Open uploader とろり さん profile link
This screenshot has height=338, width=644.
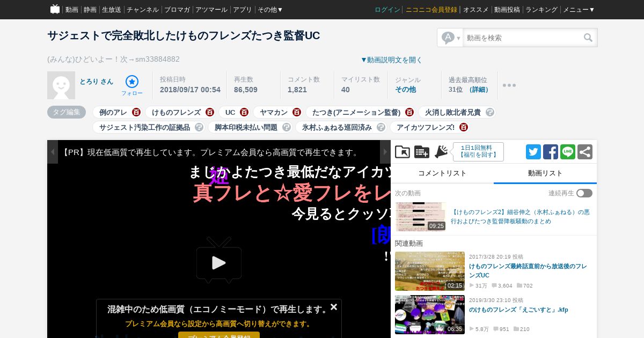97,82
